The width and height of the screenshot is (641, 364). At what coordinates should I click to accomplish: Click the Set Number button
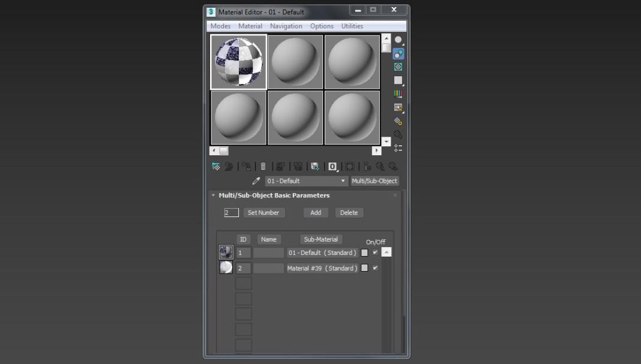[x=263, y=212]
